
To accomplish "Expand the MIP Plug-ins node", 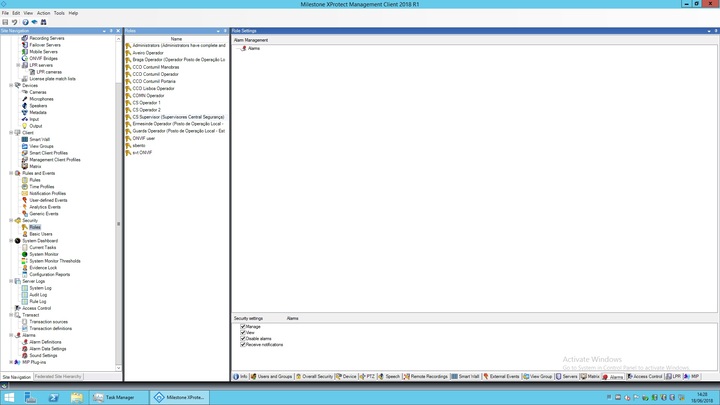I will pos(11,362).
